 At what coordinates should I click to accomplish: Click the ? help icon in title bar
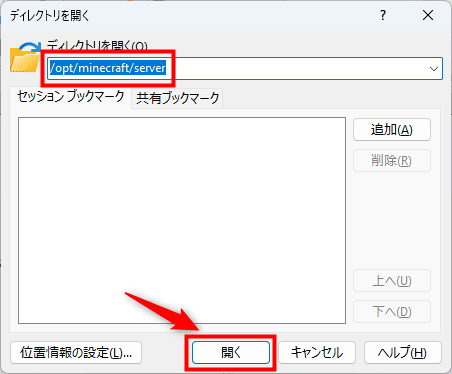point(383,15)
